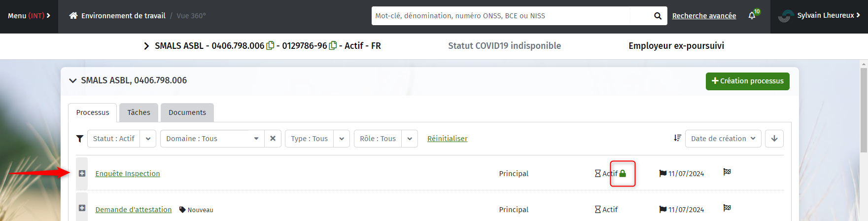
Task: Expand the Enquête Inspection row
Action: (82, 174)
